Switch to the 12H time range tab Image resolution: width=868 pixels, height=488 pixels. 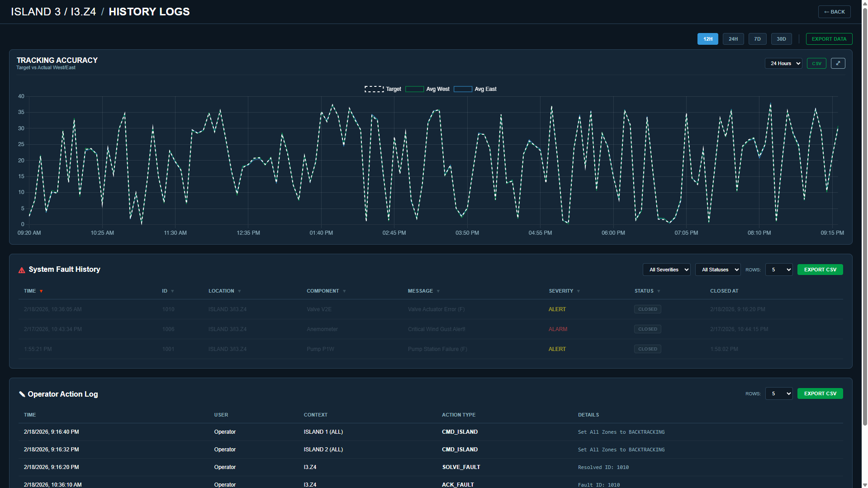pyautogui.click(x=707, y=39)
